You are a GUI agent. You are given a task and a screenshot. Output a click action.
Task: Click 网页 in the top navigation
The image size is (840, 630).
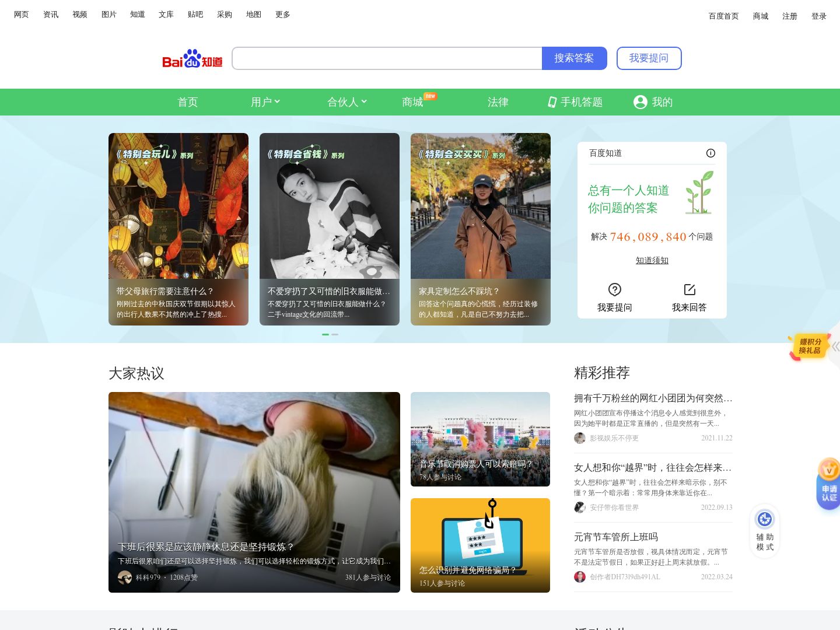coord(22,15)
